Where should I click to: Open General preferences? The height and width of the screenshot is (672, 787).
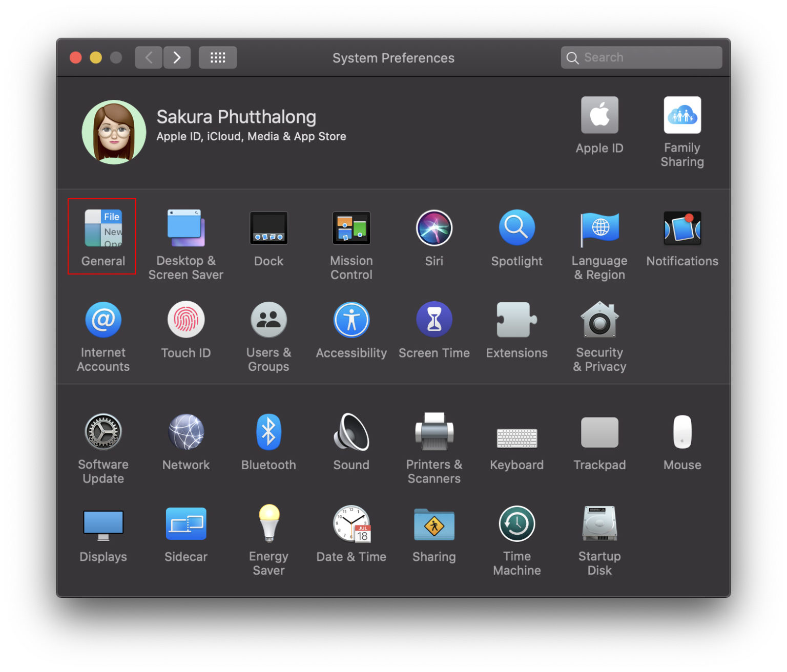[x=102, y=237]
